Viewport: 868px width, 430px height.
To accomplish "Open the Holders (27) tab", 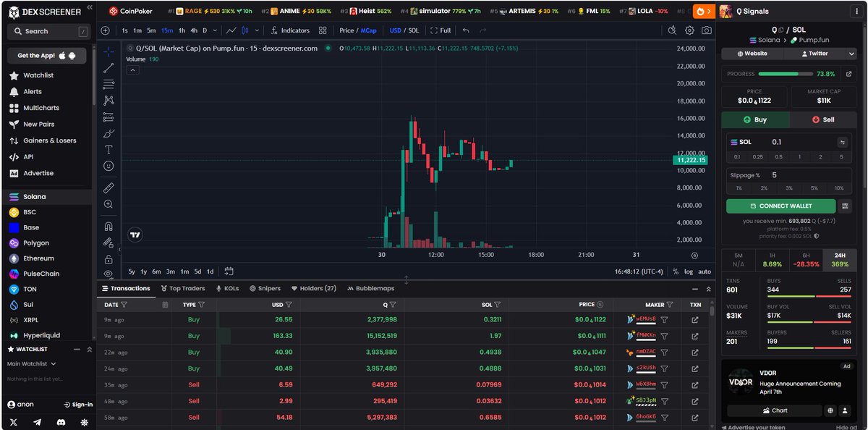I will [314, 287].
